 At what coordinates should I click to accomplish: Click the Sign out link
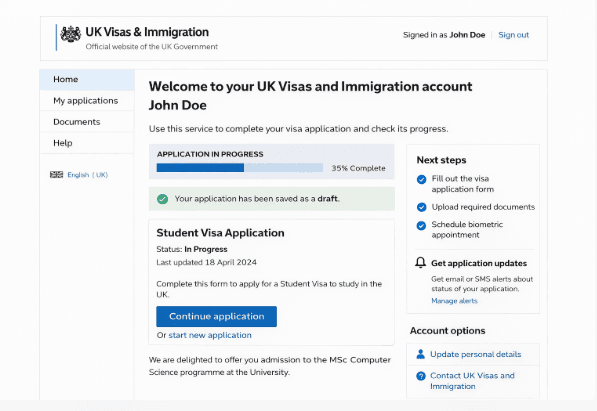coord(513,35)
